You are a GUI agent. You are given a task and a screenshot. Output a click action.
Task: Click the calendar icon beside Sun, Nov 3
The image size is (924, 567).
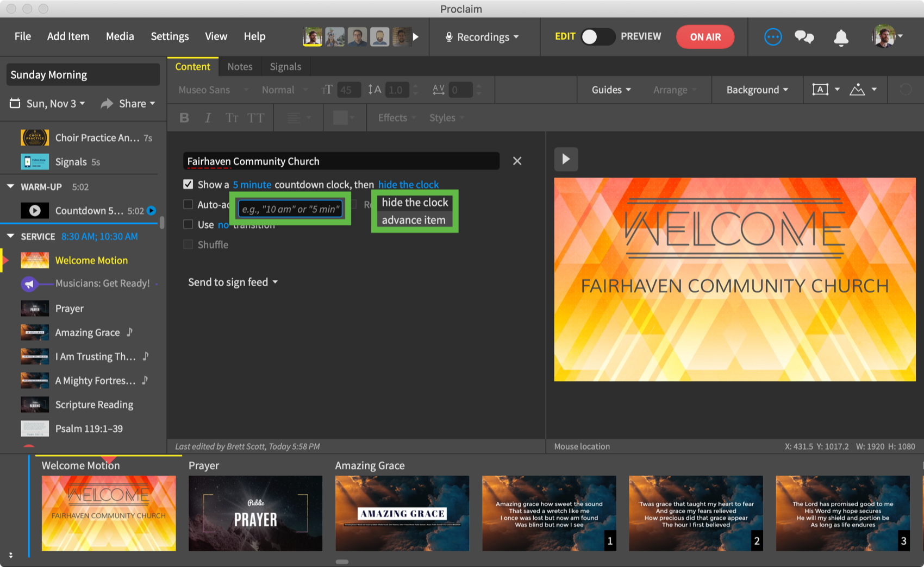(15, 103)
